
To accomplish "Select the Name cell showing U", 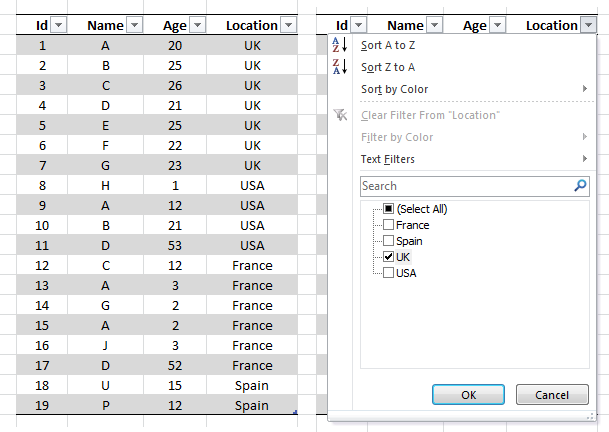I will click(x=105, y=385).
